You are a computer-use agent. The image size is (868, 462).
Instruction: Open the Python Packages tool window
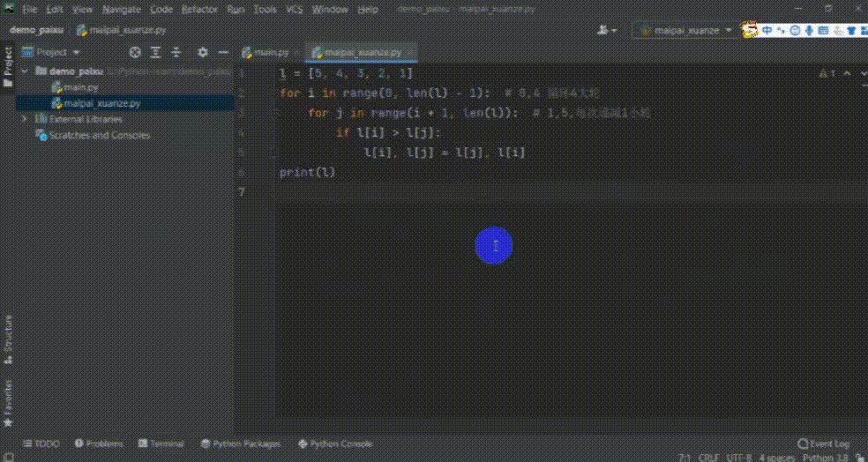point(241,443)
